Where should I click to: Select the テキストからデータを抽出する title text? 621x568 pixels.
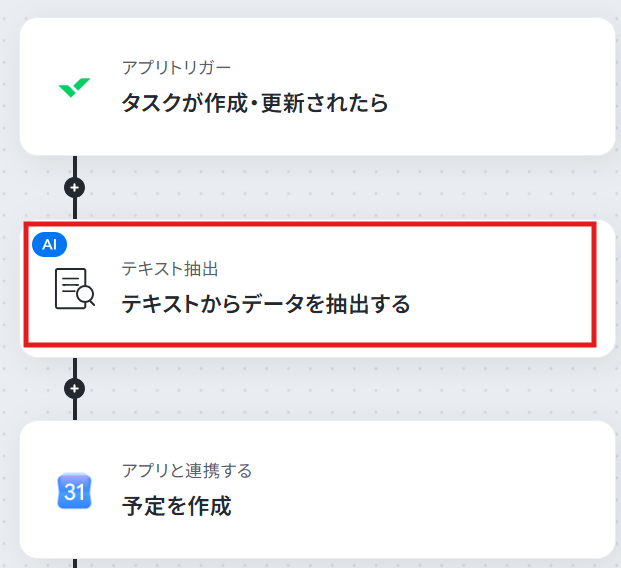coord(266,304)
